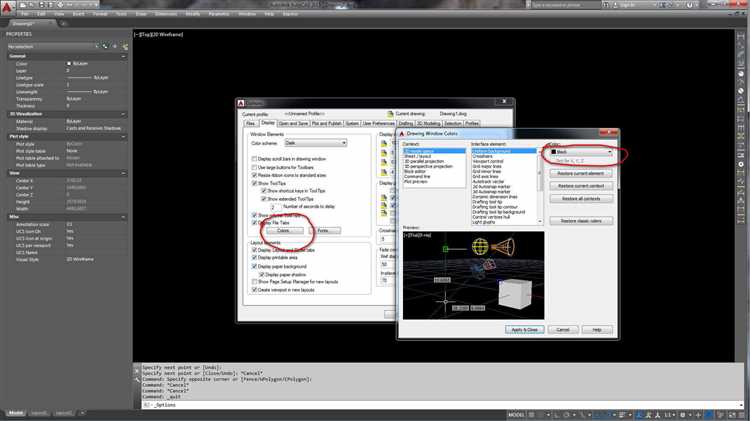Toggle the Show ToolTips checkbox

(x=254, y=183)
